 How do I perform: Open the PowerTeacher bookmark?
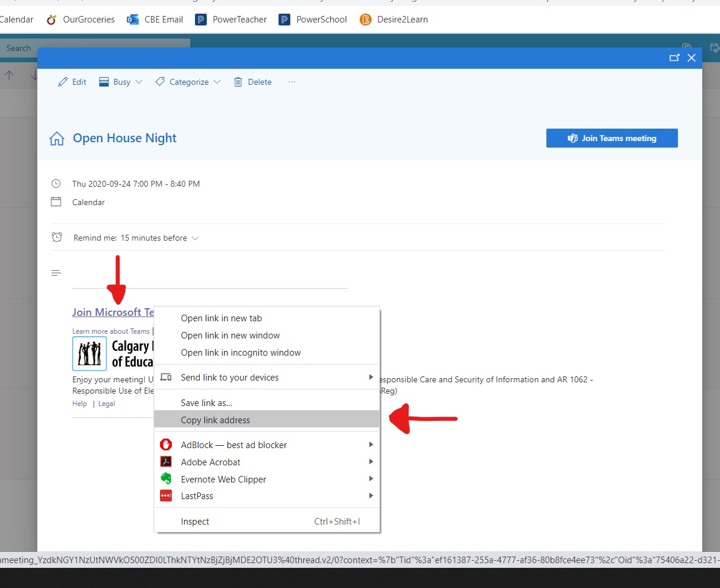coord(232,20)
